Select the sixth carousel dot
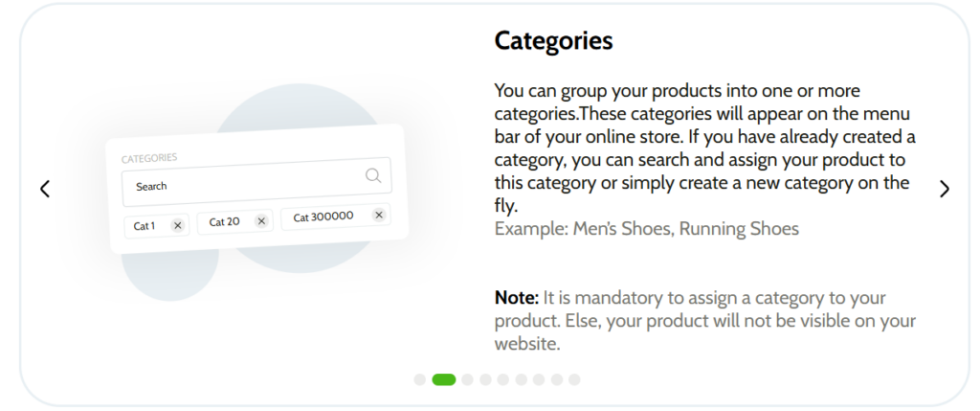980x411 pixels. pyautogui.click(x=522, y=379)
